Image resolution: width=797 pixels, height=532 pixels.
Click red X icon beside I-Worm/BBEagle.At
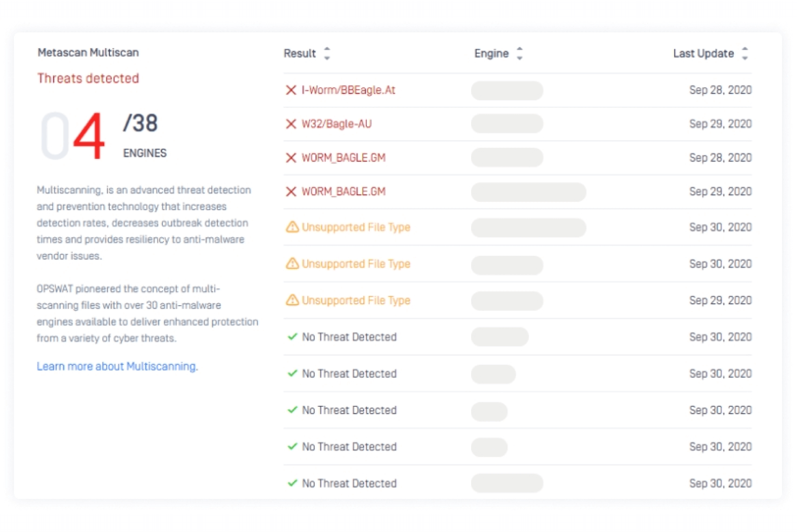pos(291,90)
